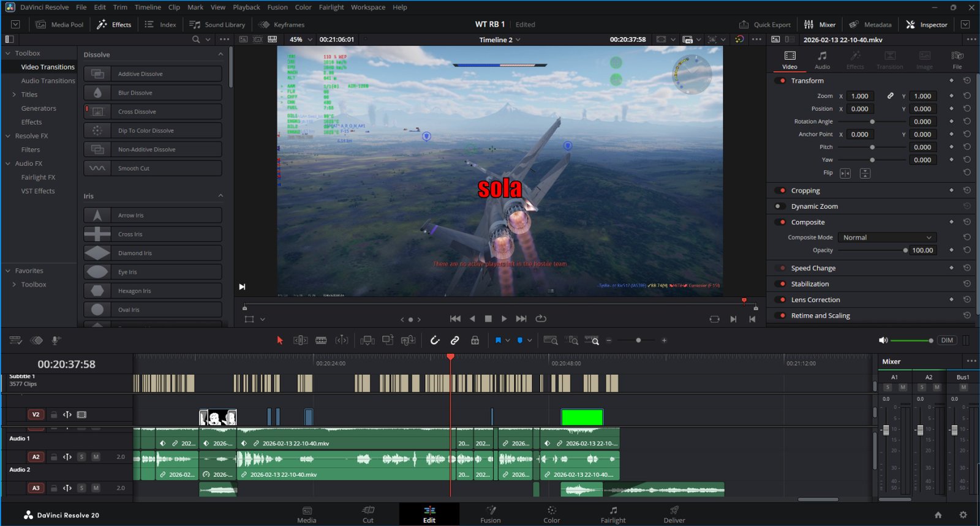Click Full Extent Zoom icon

pos(551,340)
